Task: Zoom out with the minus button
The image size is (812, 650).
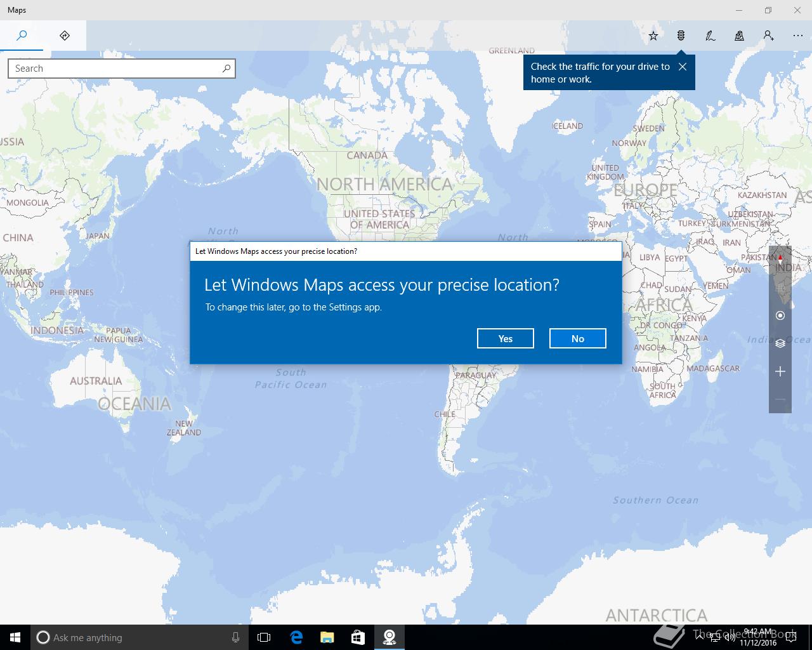Action: [780, 399]
